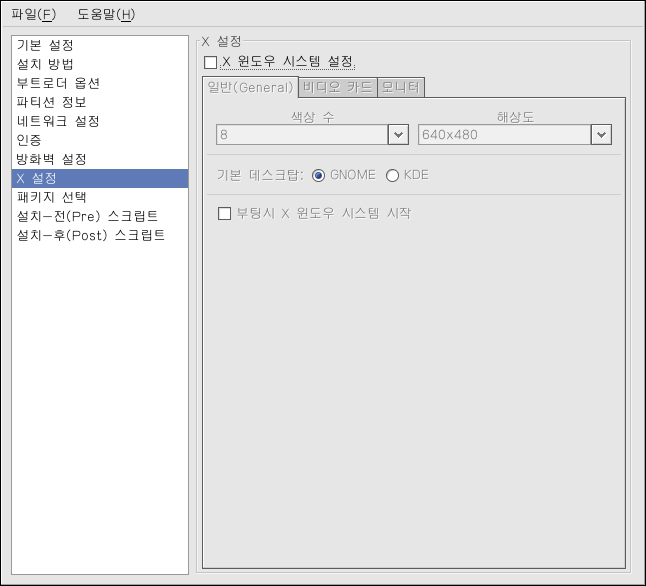Select 설치-후(Post) 스크립트 entry
The image size is (646, 586).
[x=91, y=236]
